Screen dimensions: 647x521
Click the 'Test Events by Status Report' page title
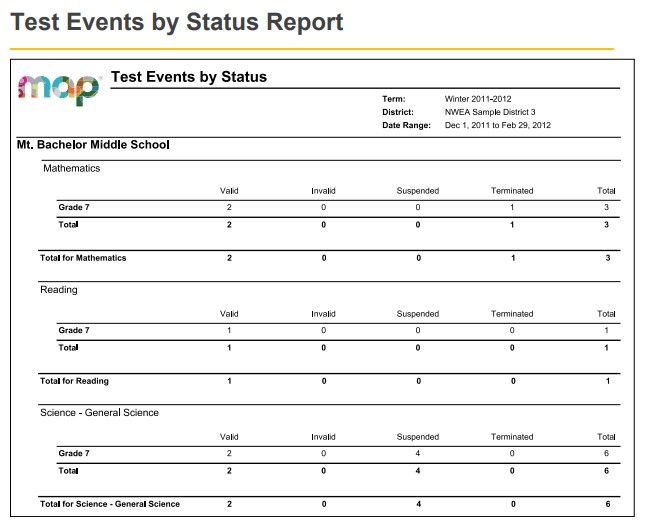pos(177,22)
